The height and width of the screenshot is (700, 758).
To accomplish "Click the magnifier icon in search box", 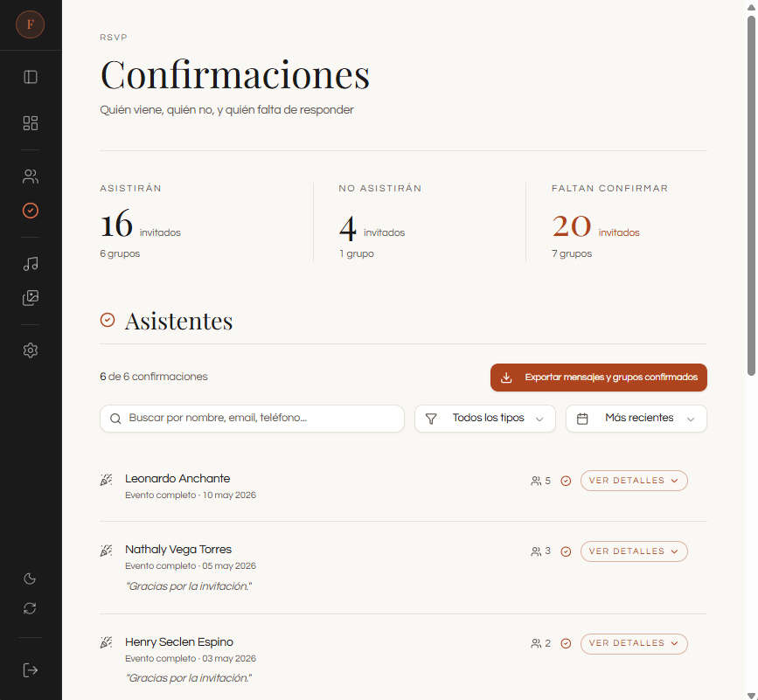I will [x=115, y=419].
